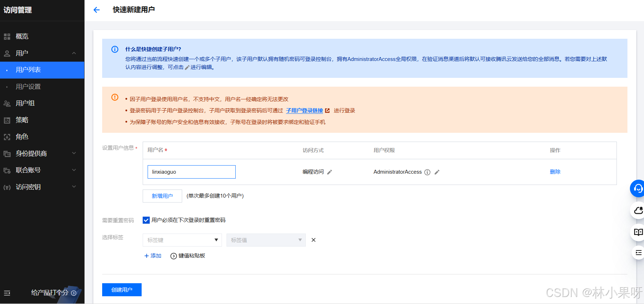Screen dimensions: 644x304
Task: Go back using the blue arrow icon
Action: [x=97, y=10]
